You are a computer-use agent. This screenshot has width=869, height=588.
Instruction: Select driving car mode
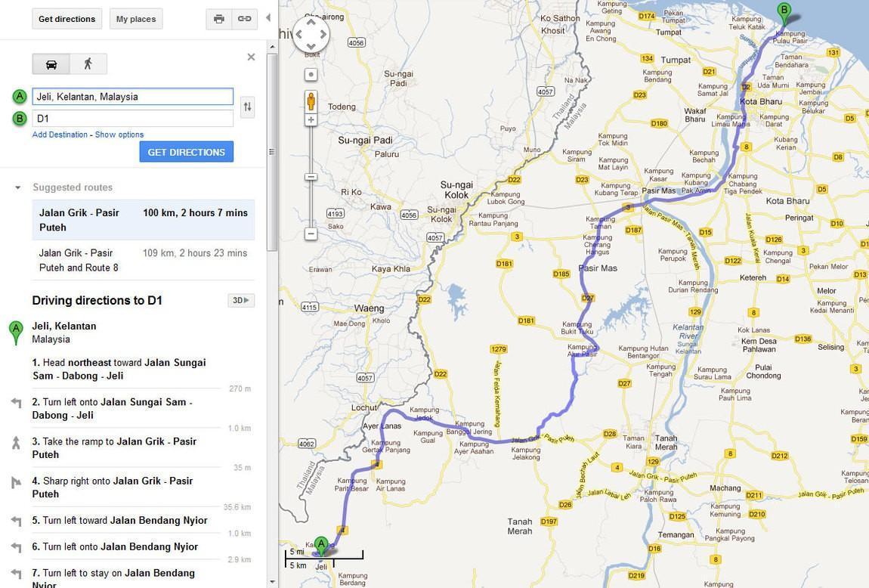(x=51, y=64)
